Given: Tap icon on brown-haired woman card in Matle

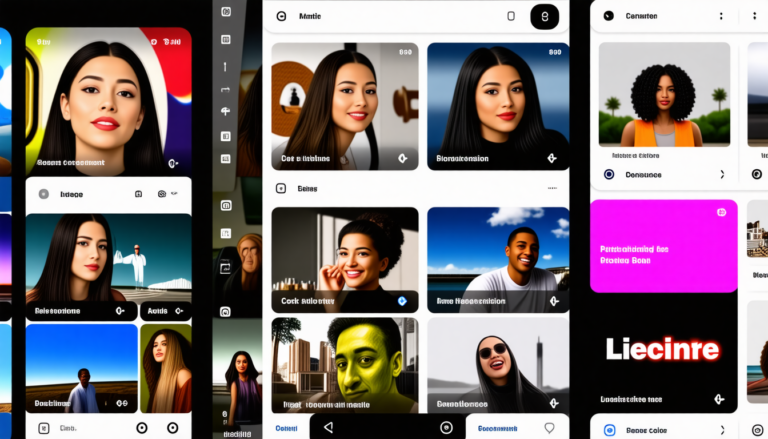Looking at the screenshot, I should point(402,158).
